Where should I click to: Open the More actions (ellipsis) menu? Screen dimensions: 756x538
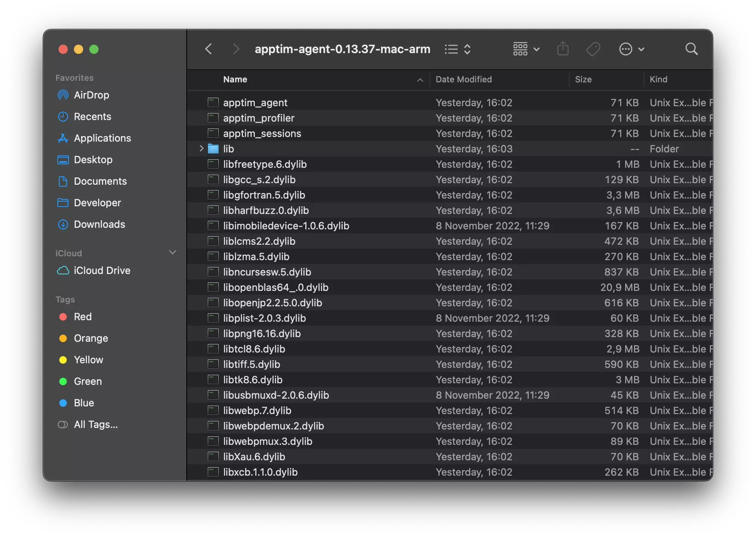point(631,49)
